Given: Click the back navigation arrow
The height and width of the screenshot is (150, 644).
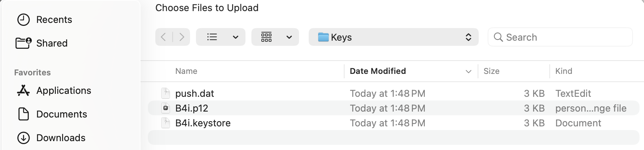Looking at the screenshot, I should 163,37.
